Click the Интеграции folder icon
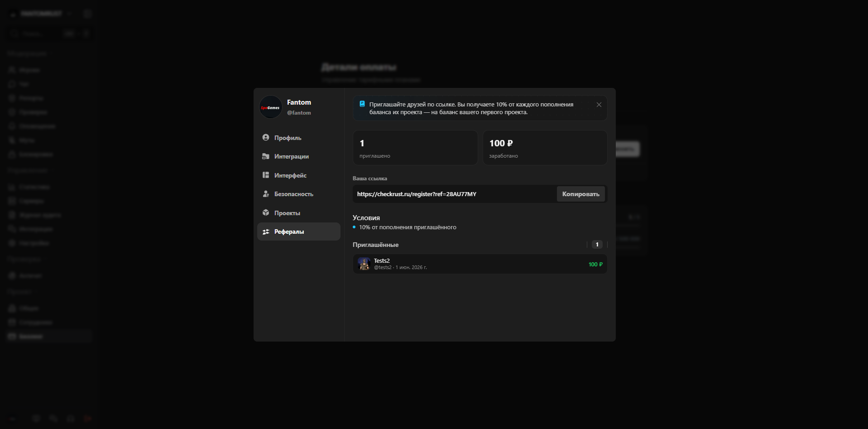This screenshot has width=868, height=429. [266, 156]
